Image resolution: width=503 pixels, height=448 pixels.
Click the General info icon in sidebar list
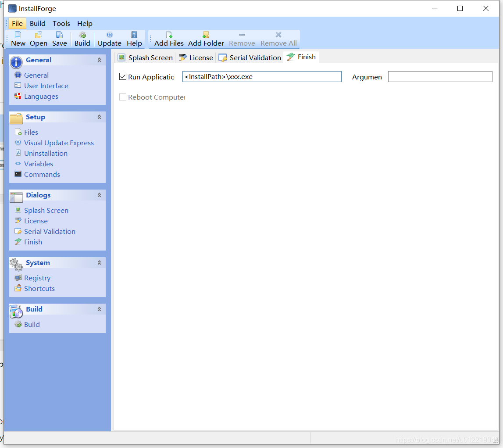(x=18, y=75)
